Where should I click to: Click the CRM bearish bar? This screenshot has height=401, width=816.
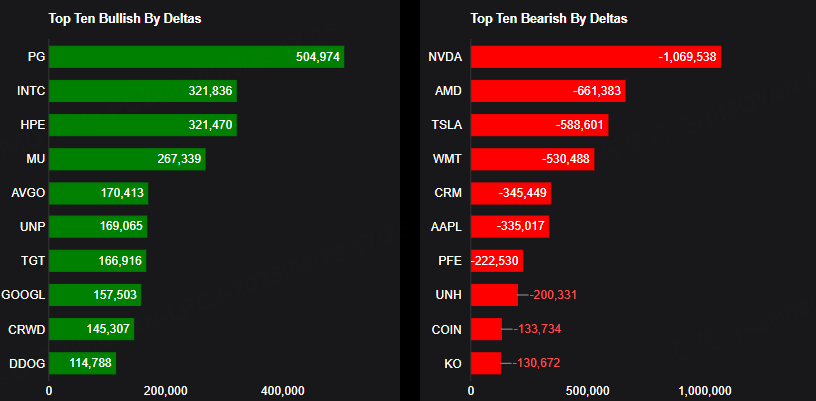[510, 193]
